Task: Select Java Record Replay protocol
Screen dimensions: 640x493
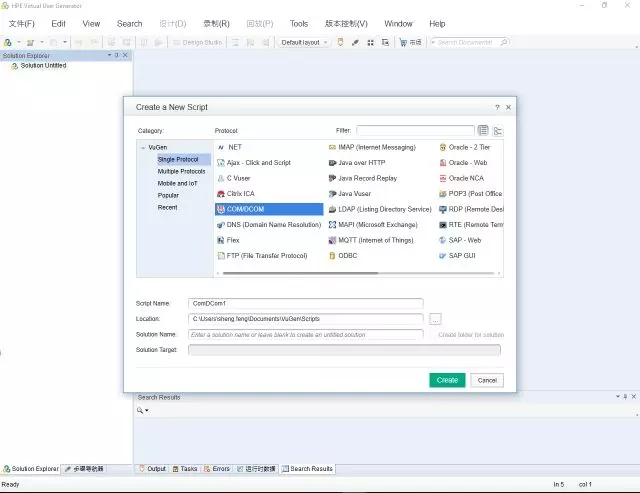Action: pyautogui.click(x=363, y=178)
